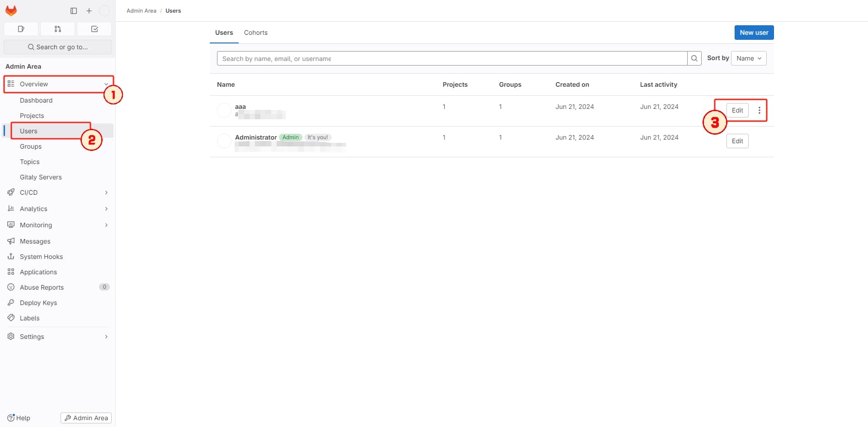Select the Analytics chart icon

point(11,208)
